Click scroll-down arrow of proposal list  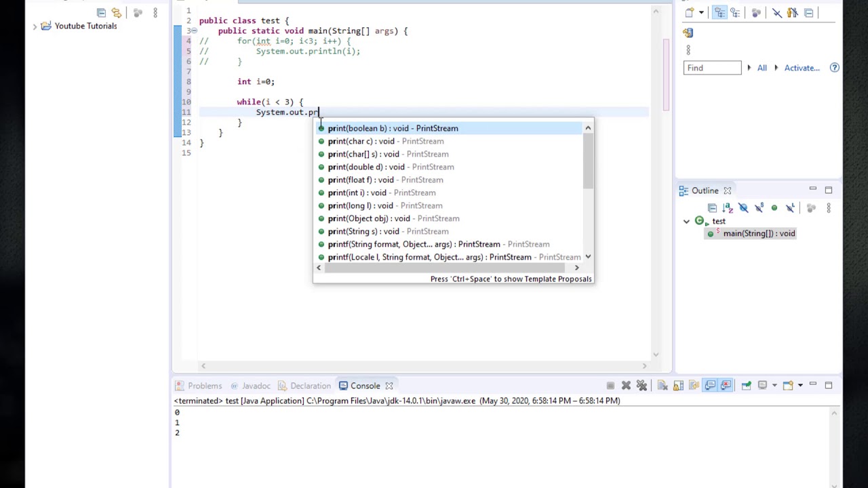[x=588, y=257]
